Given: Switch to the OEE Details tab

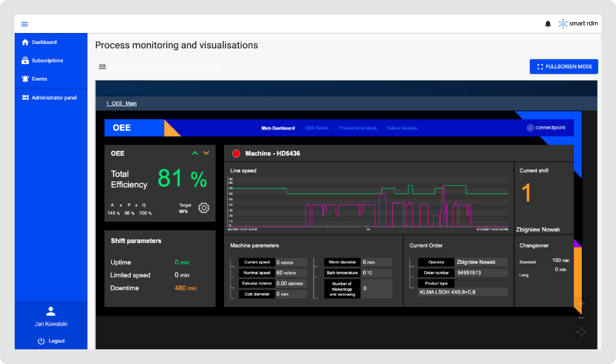Looking at the screenshot, I should click(317, 128).
